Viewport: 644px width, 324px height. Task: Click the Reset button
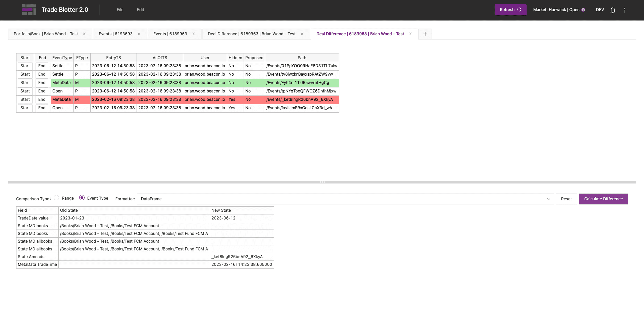566,199
